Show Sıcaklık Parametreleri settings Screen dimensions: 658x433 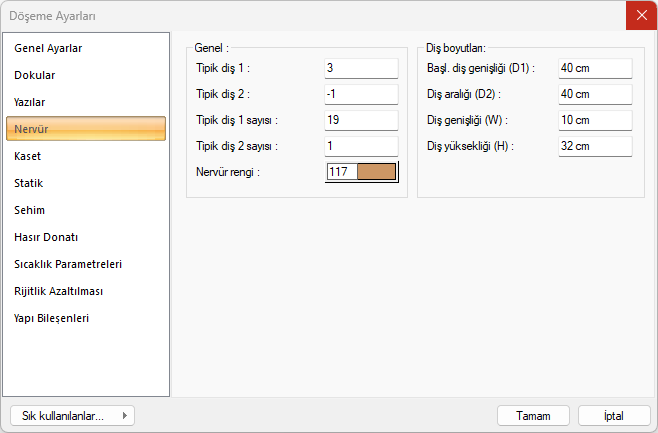(68, 264)
